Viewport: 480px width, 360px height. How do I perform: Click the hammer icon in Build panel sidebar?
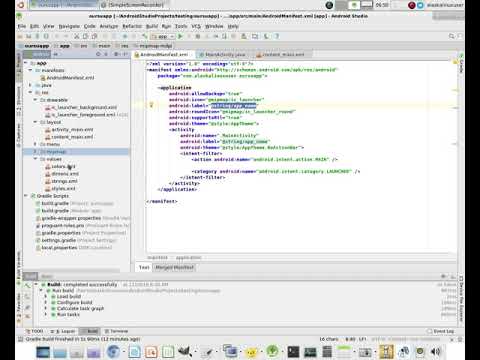[27, 285]
